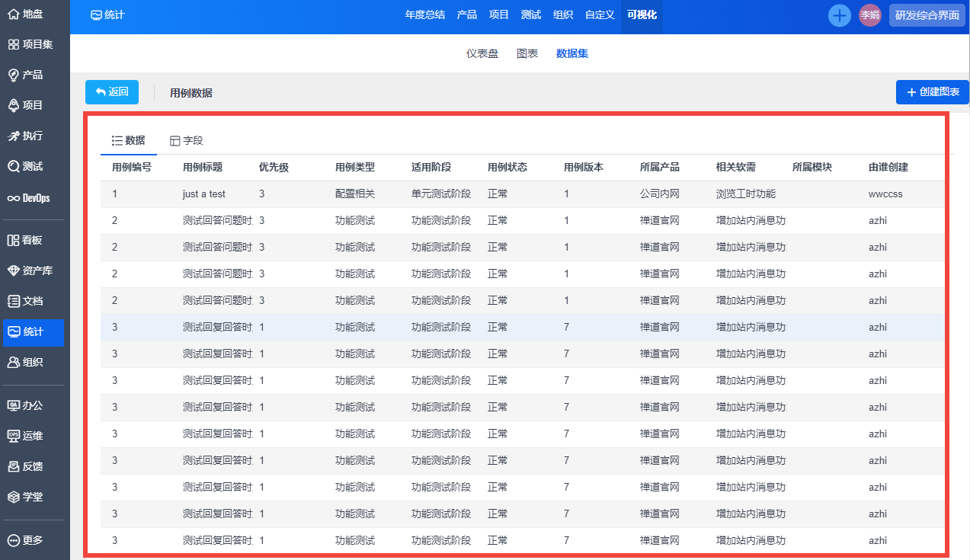Expand the 更多 sidebar menu

pyautogui.click(x=24, y=540)
